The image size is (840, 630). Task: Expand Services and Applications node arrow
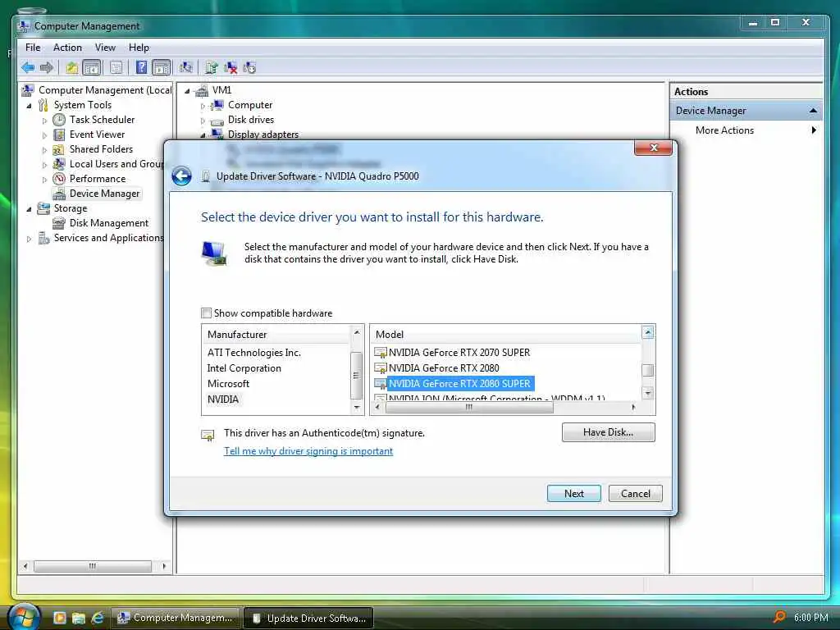[x=29, y=239]
